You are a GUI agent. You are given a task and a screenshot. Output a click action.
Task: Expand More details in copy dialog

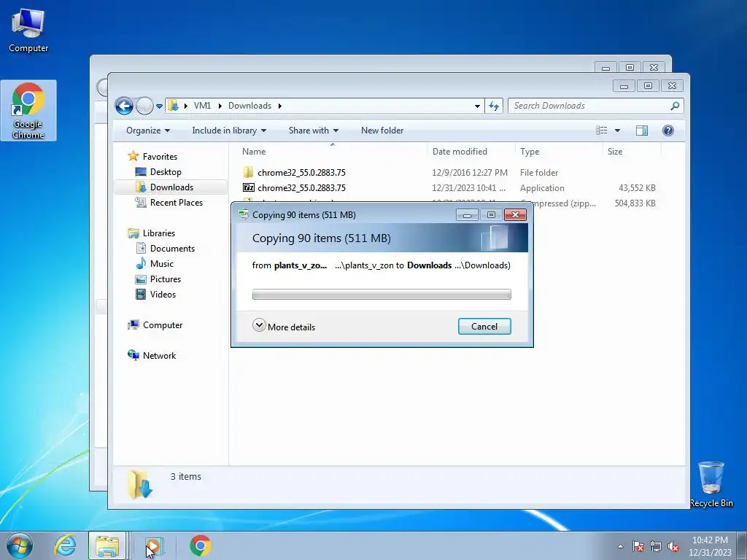tap(284, 327)
